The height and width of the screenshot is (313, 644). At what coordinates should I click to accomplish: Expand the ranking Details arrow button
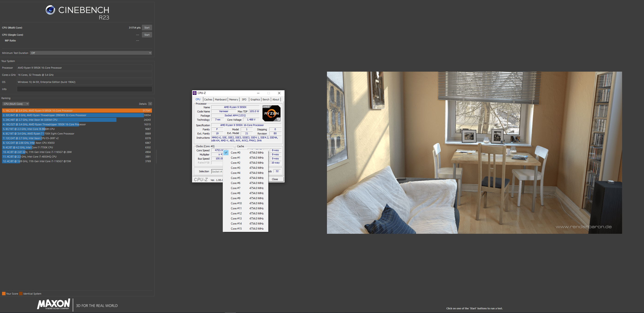click(150, 104)
